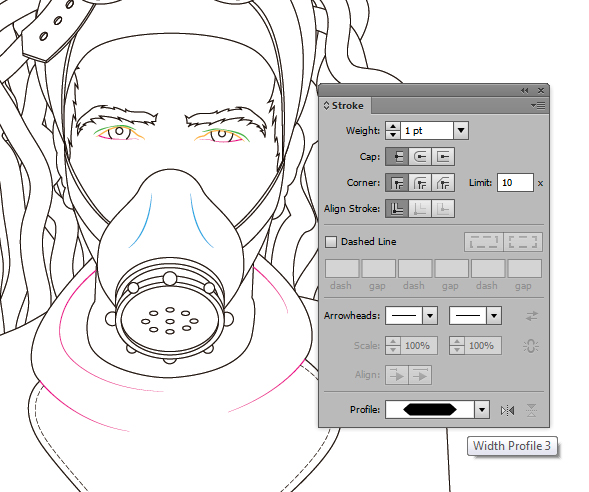Open the end arrowhead dropdown
The width and height of the screenshot is (589, 492).
pyautogui.click(x=494, y=316)
